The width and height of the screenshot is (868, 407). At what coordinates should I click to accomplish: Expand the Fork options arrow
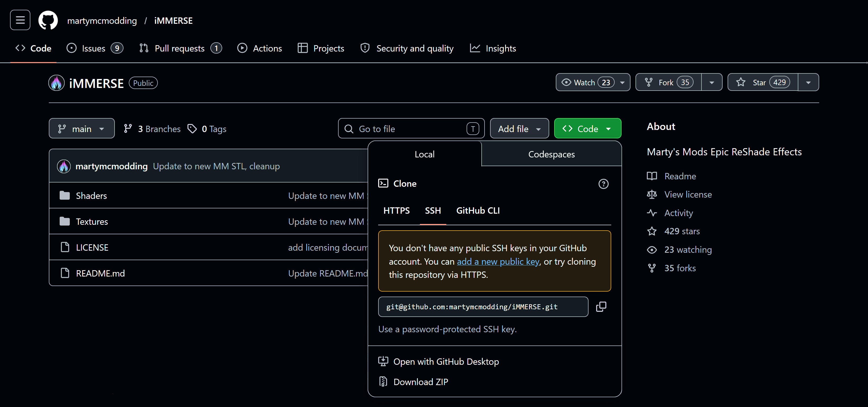712,82
